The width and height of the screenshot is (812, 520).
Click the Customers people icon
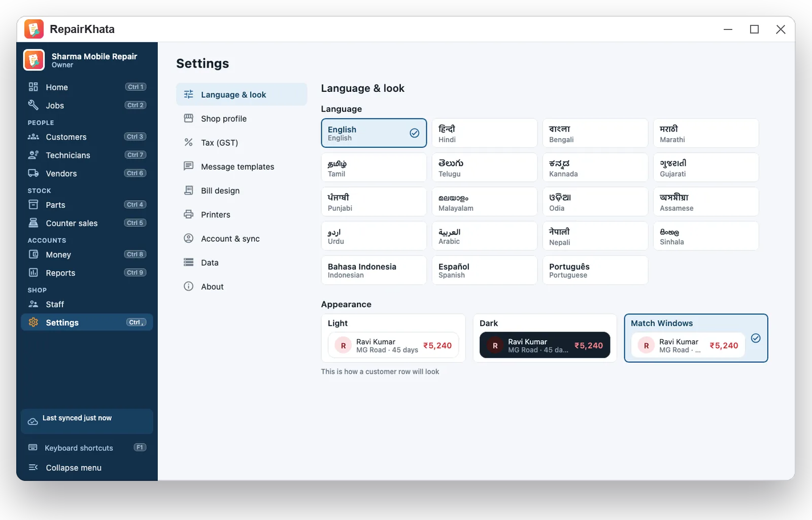tap(33, 137)
